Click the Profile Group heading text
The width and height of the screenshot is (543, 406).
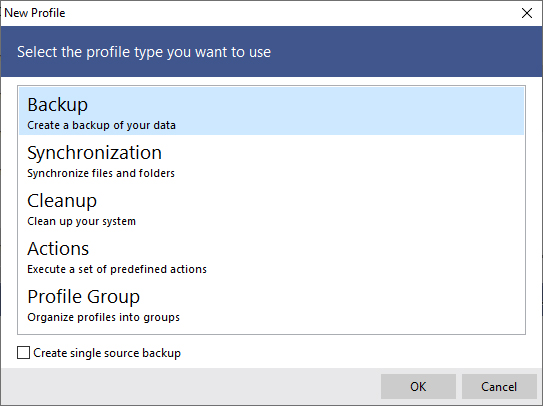pos(83,297)
